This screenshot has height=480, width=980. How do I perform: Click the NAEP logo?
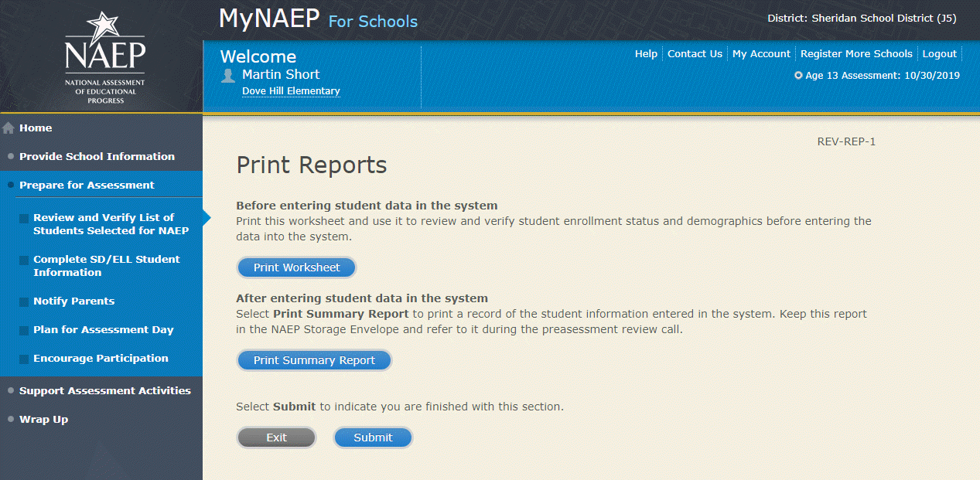pos(104,58)
